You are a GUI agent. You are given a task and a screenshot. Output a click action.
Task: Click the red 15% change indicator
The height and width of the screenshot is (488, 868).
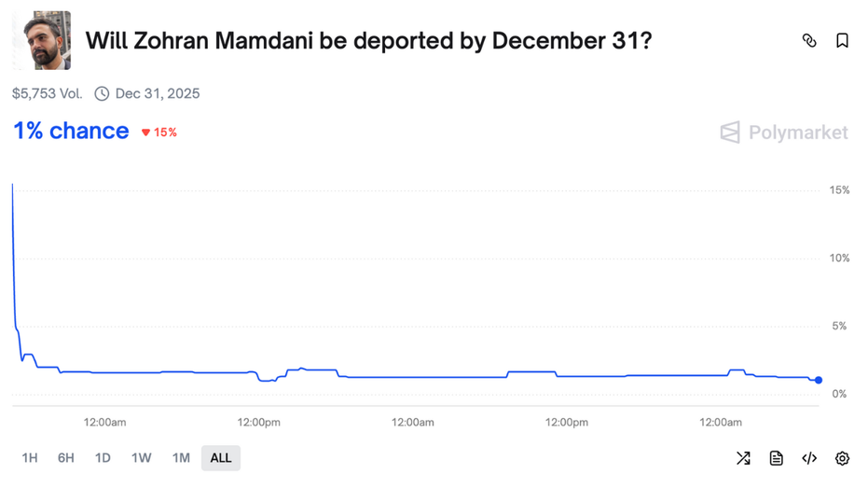159,132
